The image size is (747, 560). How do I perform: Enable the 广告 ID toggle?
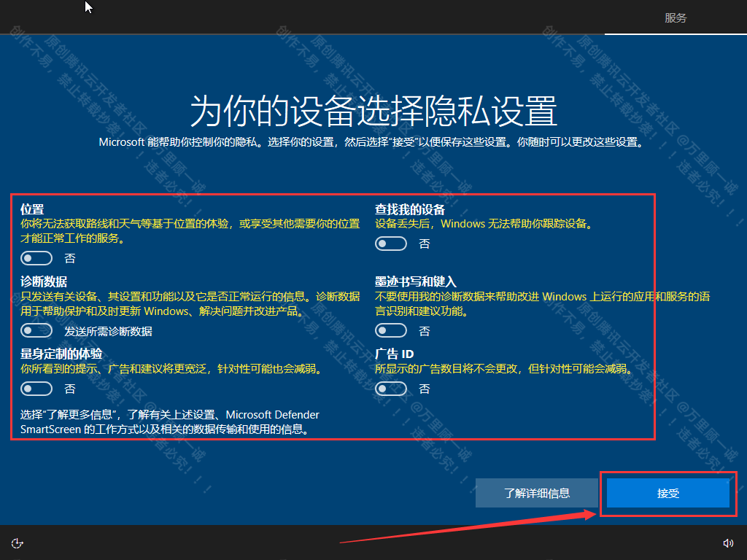coord(391,388)
